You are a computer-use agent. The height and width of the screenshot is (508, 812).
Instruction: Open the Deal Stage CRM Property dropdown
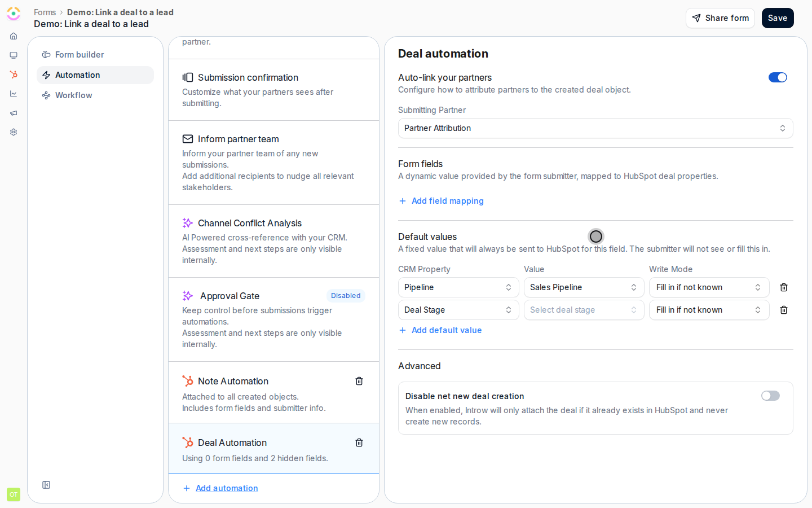coord(458,310)
